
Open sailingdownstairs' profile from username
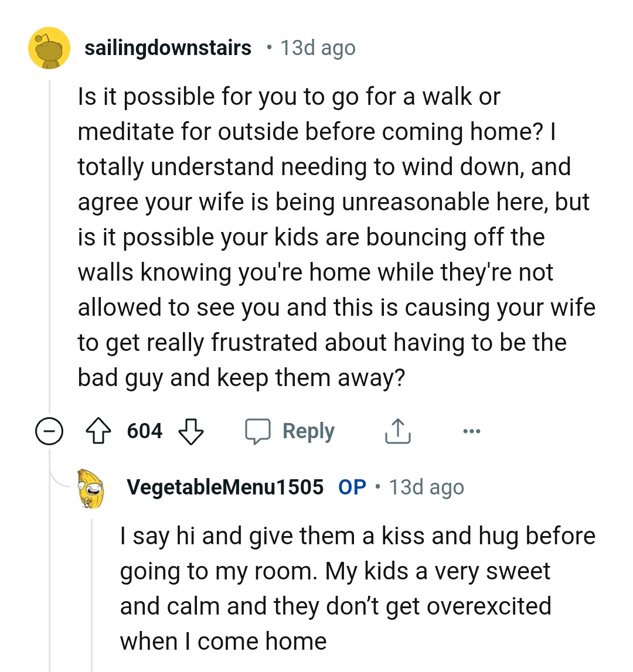[168, 47]
